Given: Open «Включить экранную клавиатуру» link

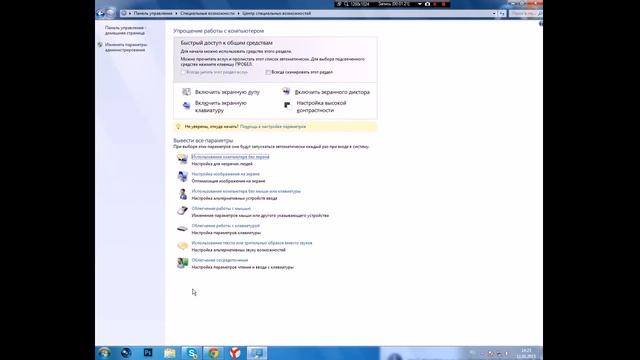Looking at the screenshot, I should tap(221, 107).
